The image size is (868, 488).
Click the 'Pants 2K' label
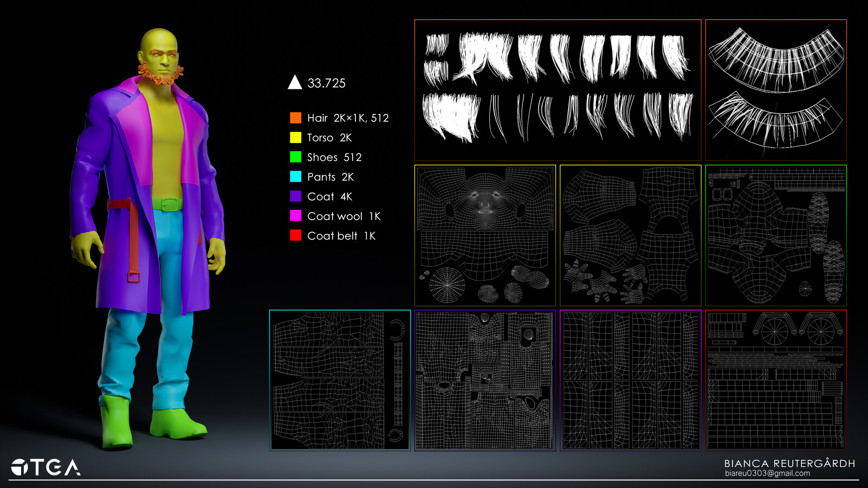click(330, 177)
